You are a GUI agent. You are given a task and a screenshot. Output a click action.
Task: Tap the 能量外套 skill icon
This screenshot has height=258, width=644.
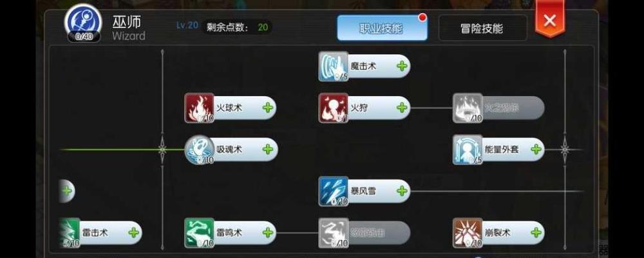468,150
